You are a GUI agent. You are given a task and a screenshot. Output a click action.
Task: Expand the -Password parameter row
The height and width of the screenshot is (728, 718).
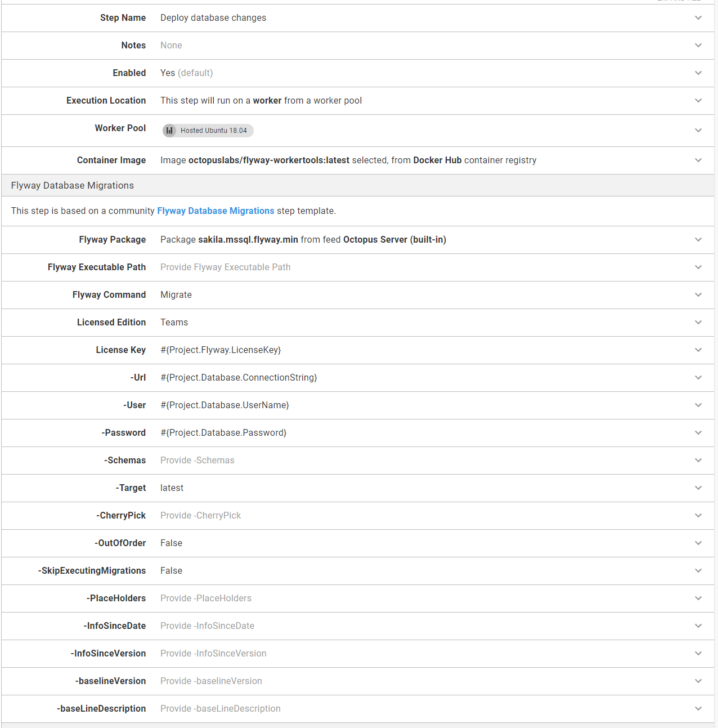[698, 432]
